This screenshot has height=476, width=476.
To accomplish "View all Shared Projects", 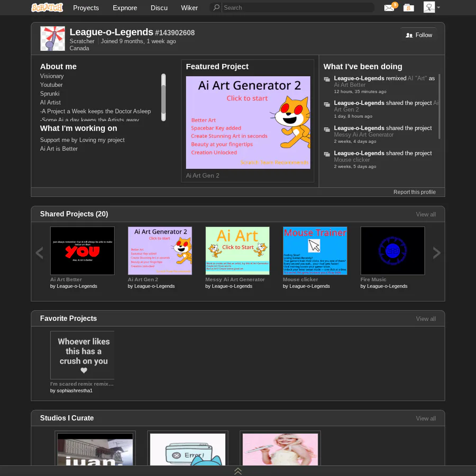I will pos(426,214).
